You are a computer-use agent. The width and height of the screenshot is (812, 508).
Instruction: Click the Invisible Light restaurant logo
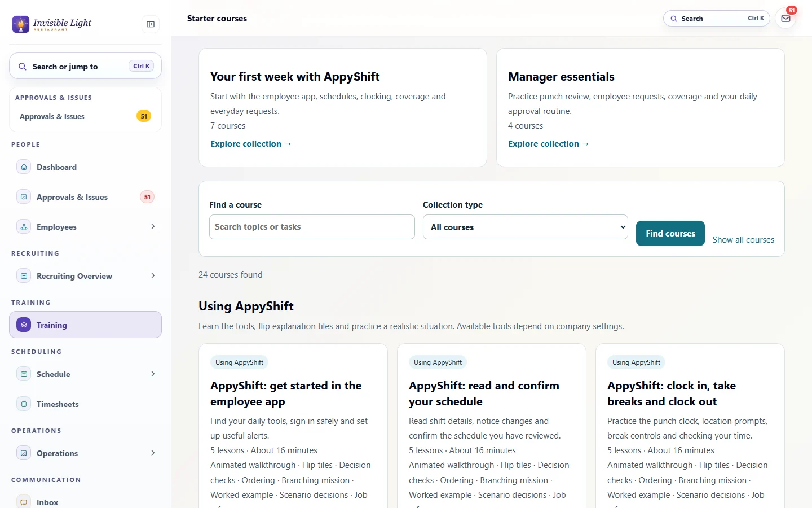pos(52,24)
